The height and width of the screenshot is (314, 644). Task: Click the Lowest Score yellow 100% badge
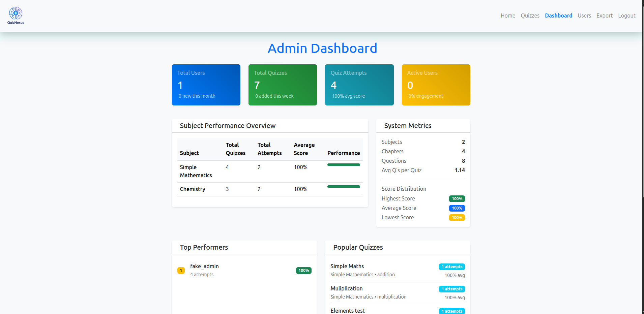457,218
